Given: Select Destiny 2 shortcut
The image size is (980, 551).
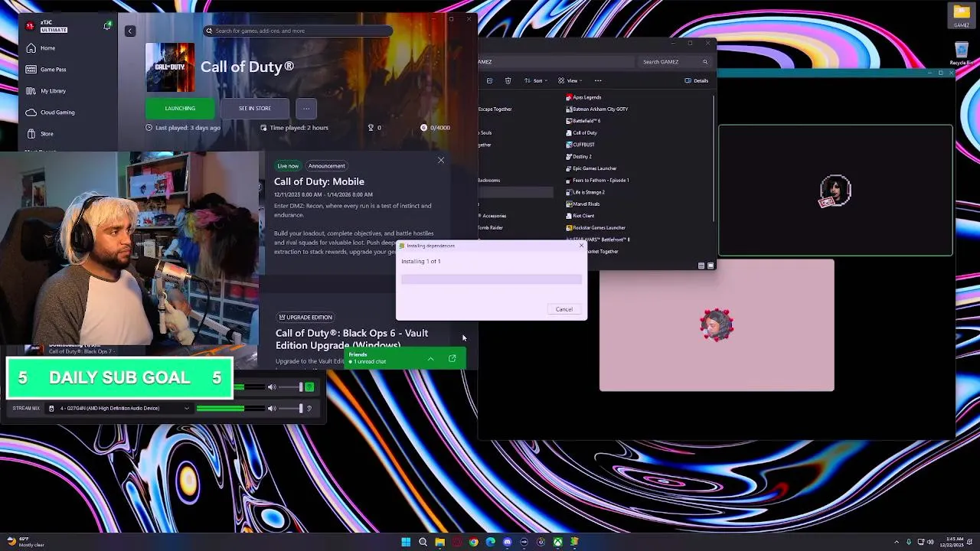Looking at the screenshot, I should click(578, 157).
